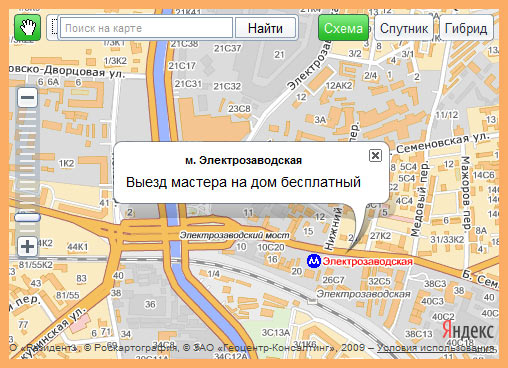
Task: Click the building number 81/55К2
Action: tap(36, 264)
